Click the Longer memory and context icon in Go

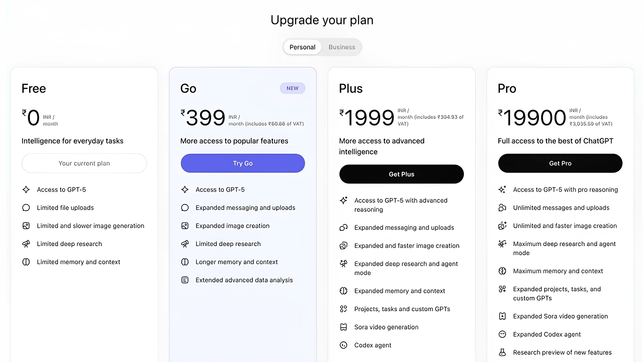coord(185,262)
